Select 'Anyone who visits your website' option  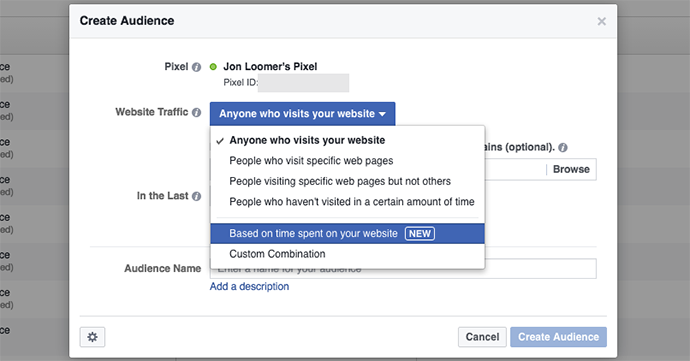tap(348, 140)
